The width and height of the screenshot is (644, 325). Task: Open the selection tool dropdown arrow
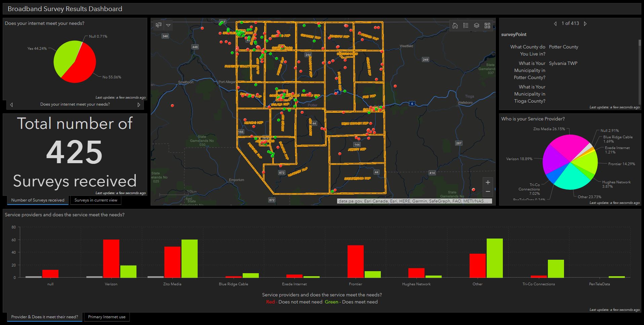[x=168, y=25]
